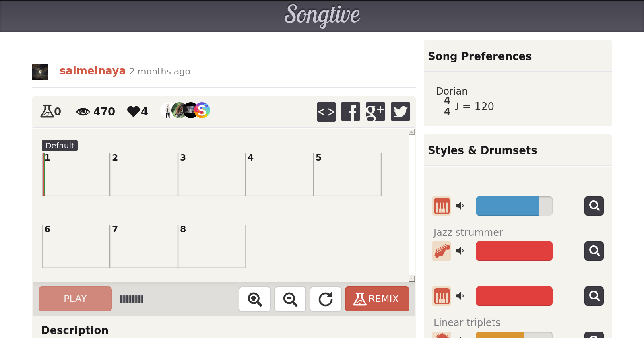Screen dimensions: 644x338
Task: Zoom out of the song sheet
Action: click(290, 299)
